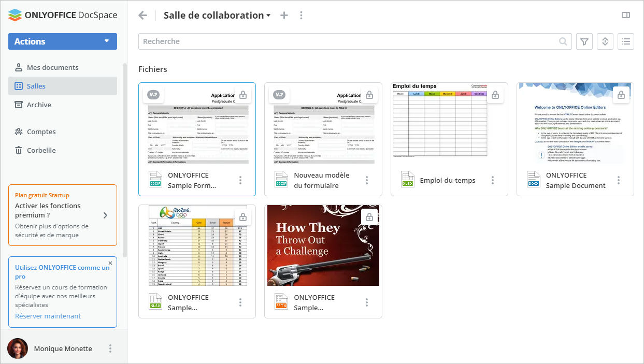Click file name ONLYOFFICE Sample Document

tap(576, 180)
